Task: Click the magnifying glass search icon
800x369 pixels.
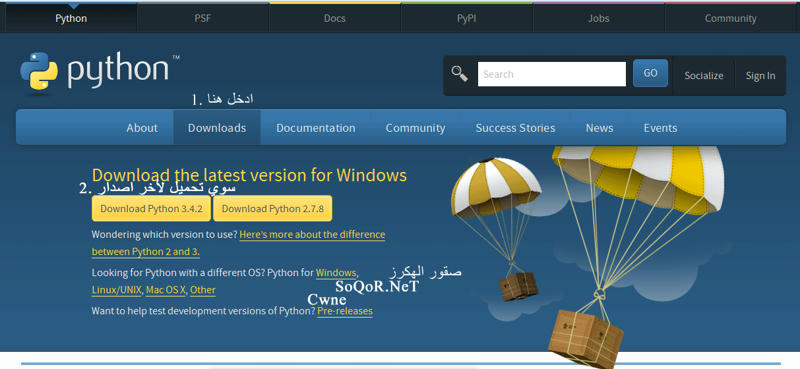Action: (460, 74)
